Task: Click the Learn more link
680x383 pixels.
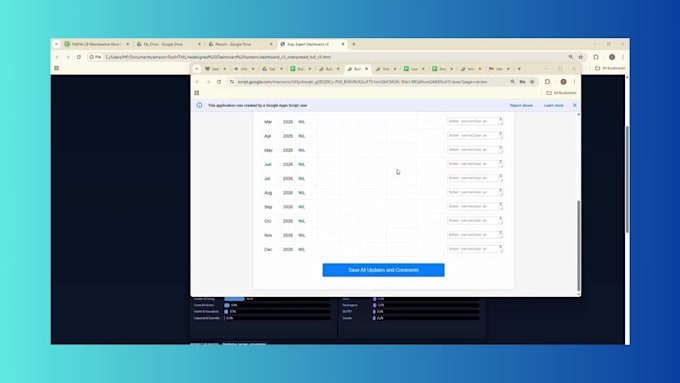Action: [x=553, y=105]
